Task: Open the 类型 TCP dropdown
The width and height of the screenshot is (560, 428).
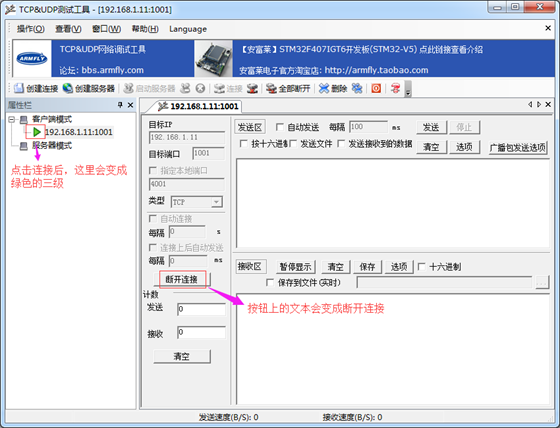Action: tap(216, 202)
